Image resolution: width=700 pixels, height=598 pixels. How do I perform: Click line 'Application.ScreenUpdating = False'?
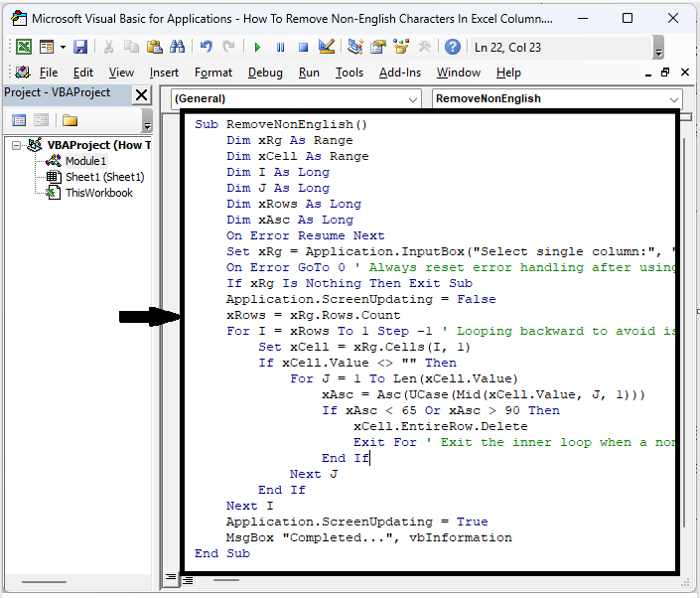pos(360,299)
